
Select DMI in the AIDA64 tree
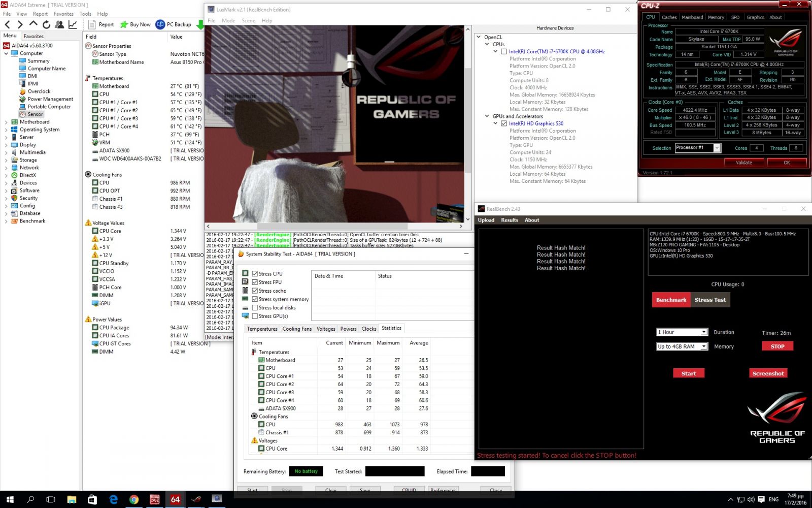(x=32, y=76)
